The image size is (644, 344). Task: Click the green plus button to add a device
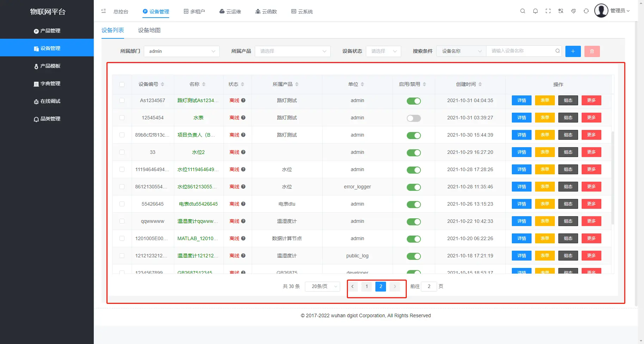573,51
